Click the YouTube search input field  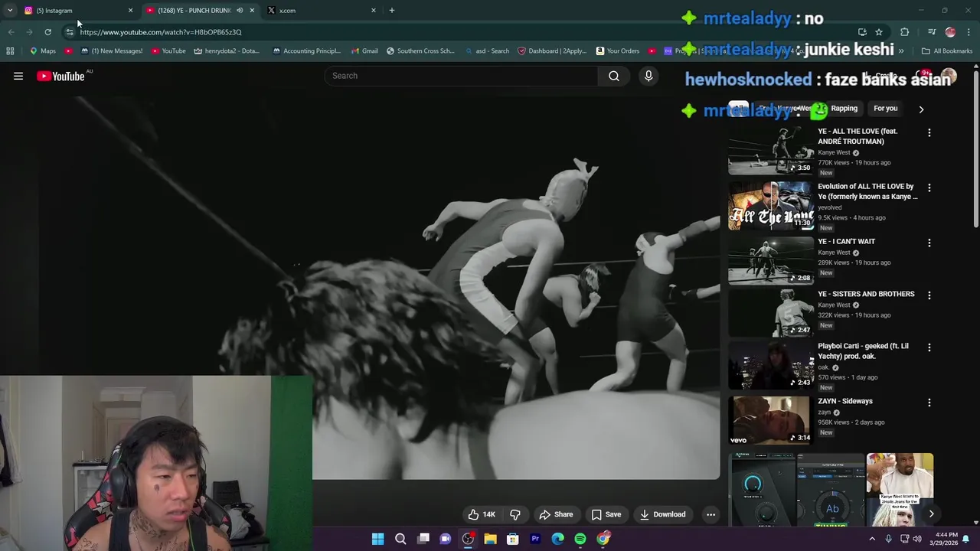tap(462, 76)
